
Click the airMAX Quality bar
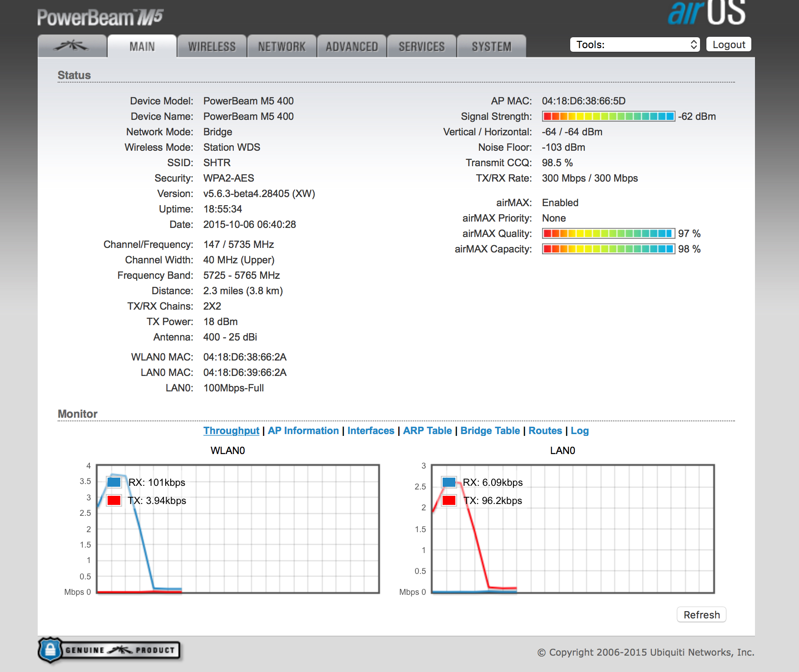[609, 233]
